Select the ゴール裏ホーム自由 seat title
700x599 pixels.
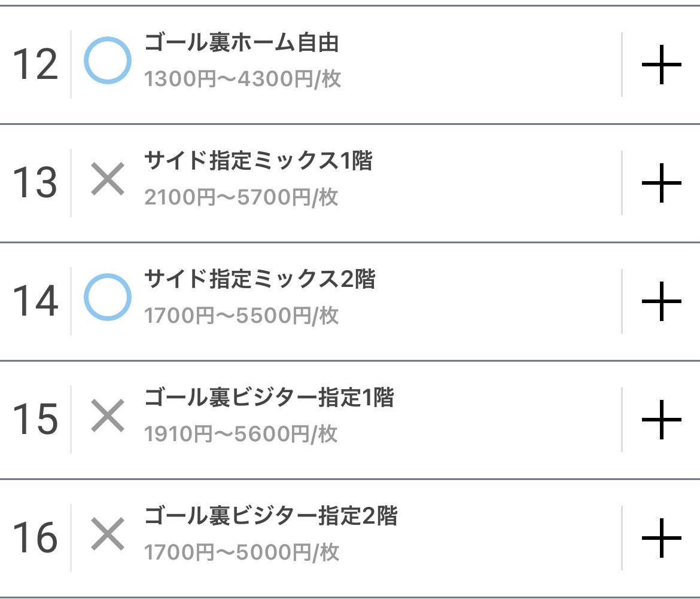(x=242, y=43)
